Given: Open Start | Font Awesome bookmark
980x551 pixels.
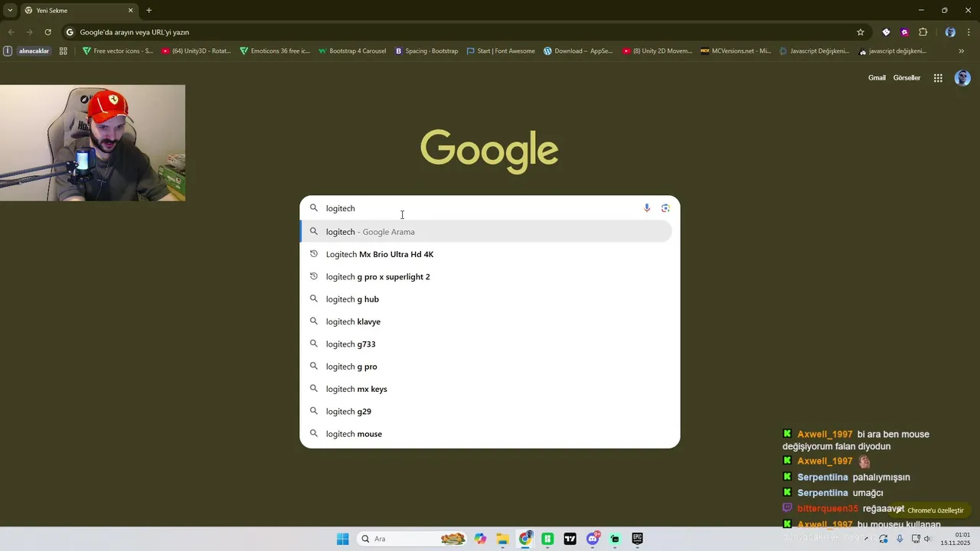Looking at the screenshot, I should [x=501, y=51].
